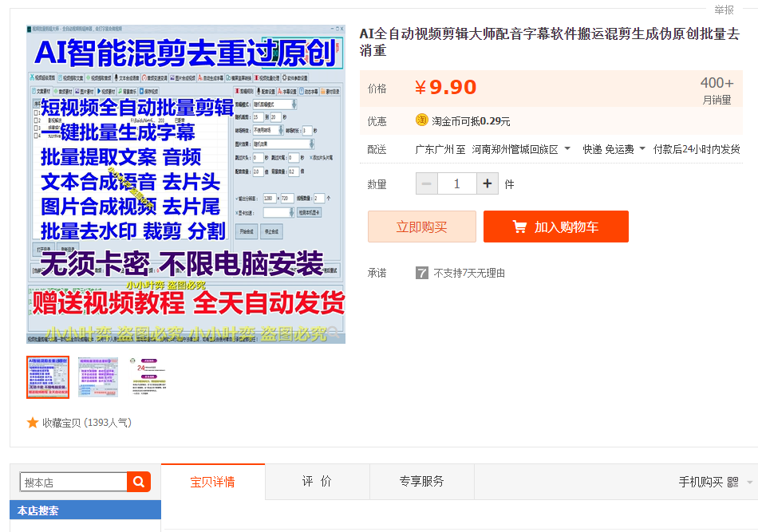Select the third product thumbnail image
The width and height of the screenshot is (758, 532).
click(x=148, y=377)
